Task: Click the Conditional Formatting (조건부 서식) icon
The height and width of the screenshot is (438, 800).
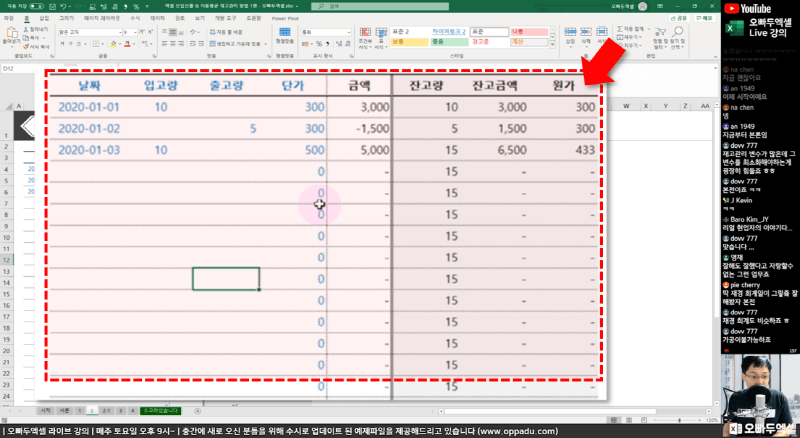Action: point(365,34)
